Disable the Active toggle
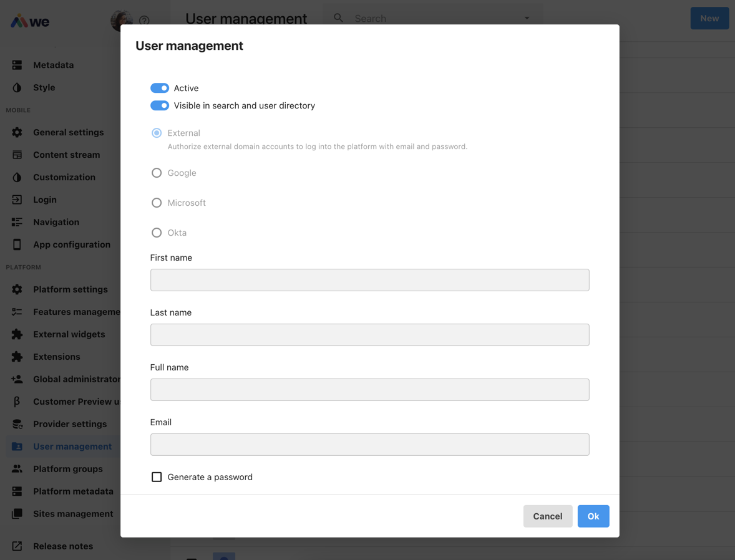 160,88
